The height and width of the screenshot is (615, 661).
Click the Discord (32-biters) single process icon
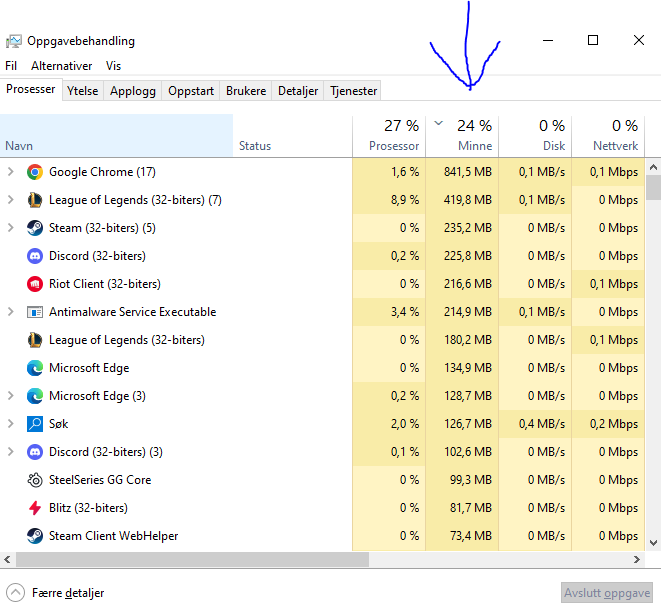(x=35, y=256)
